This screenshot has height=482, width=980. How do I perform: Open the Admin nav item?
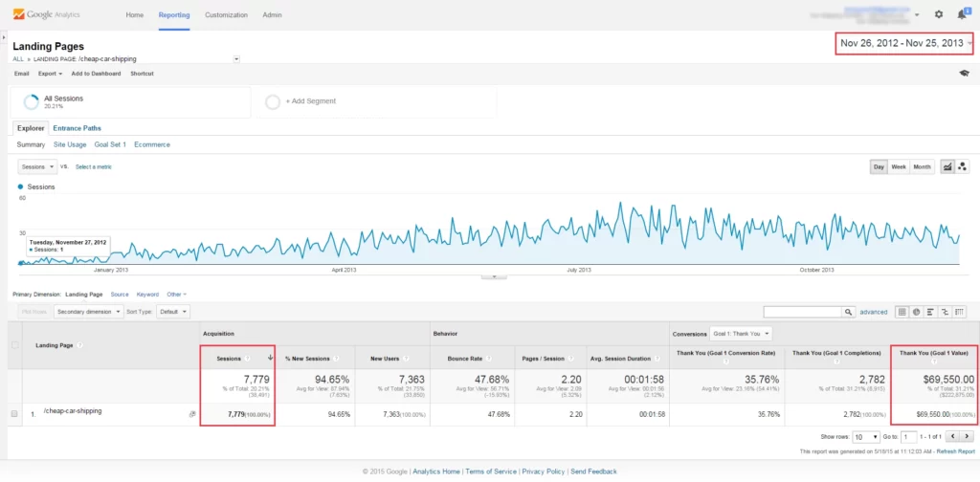click(272, 14)
